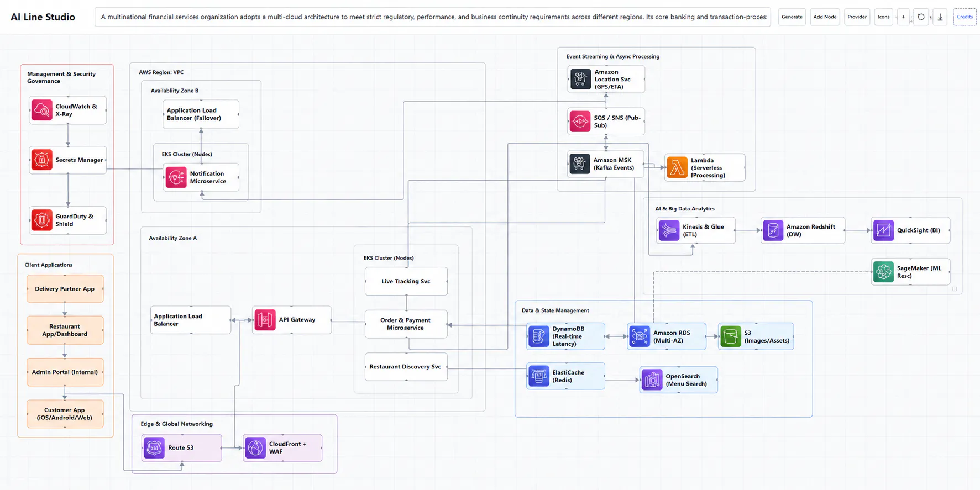Select the Amazon Location Svc icon

[580, 79]
